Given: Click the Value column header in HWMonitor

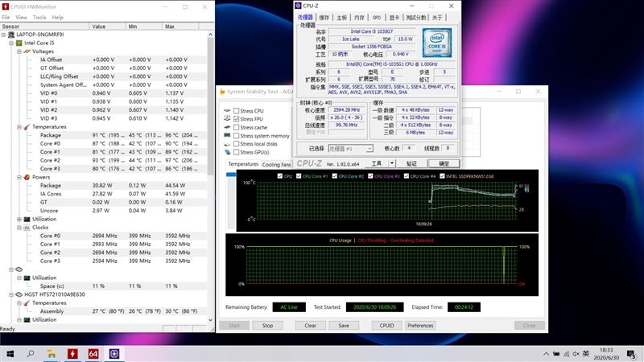Looking at the screenshot, I should point(107,27).
